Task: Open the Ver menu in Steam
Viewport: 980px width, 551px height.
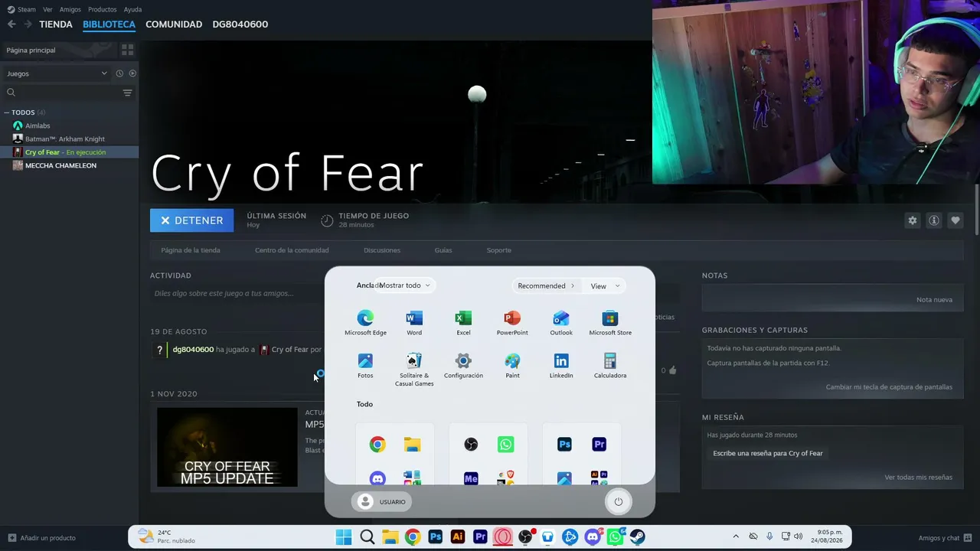Action: pyautogui.click(x=47, y=9)
